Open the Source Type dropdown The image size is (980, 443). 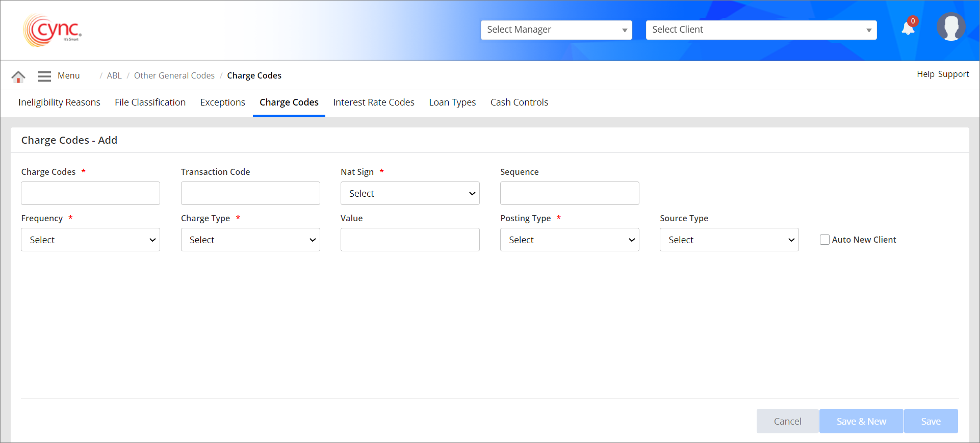729,240
